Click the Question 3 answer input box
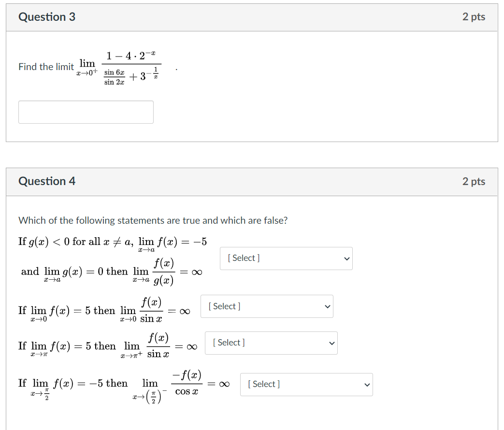Image resolution: width=504 pixels, height=430 pixels. point(86,112)
